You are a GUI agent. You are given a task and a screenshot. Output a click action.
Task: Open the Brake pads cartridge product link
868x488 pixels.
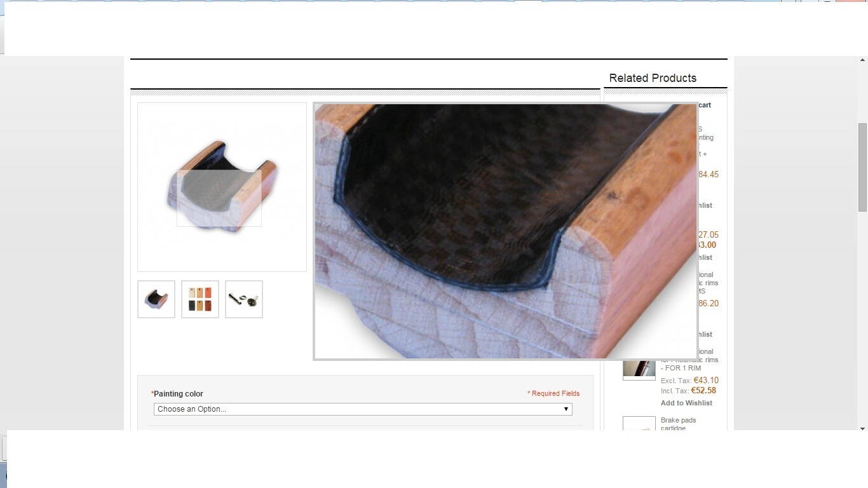pyautogui.click(x=678, y=424)
